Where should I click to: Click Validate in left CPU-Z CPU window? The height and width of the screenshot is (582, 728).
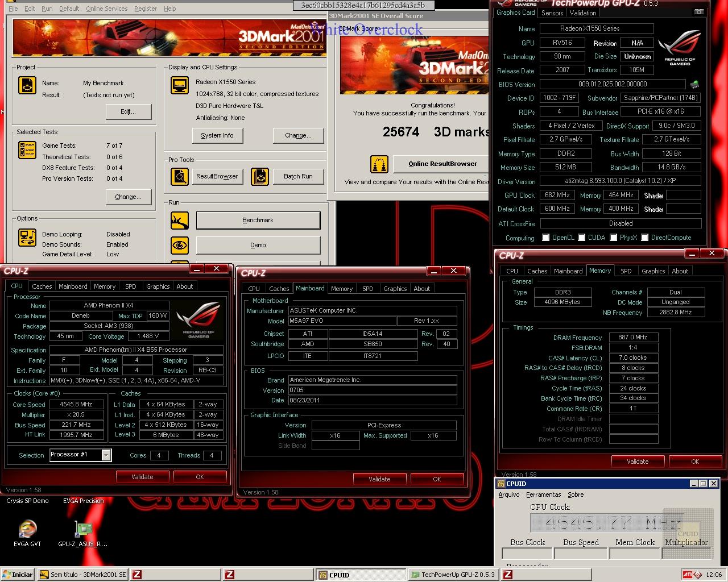(142, 477)
